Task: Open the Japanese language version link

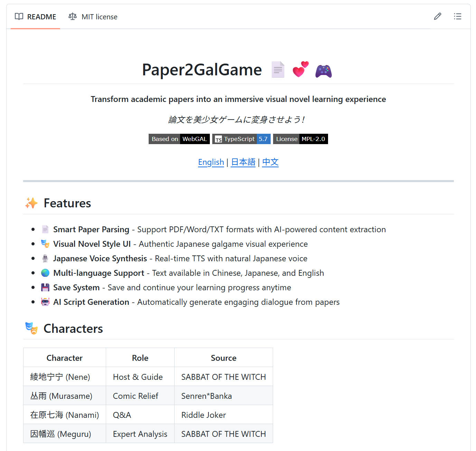Action: pyautogui.click(x=243, y=162)
